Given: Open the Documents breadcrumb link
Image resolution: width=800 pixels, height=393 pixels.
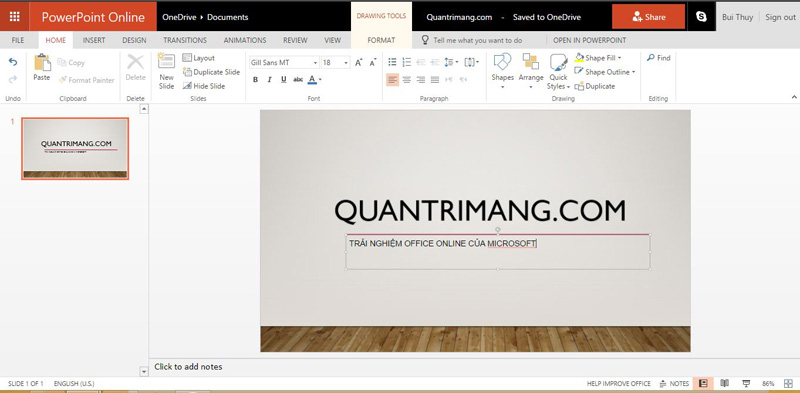Looking at the screenshot, I should click(228, 17).
